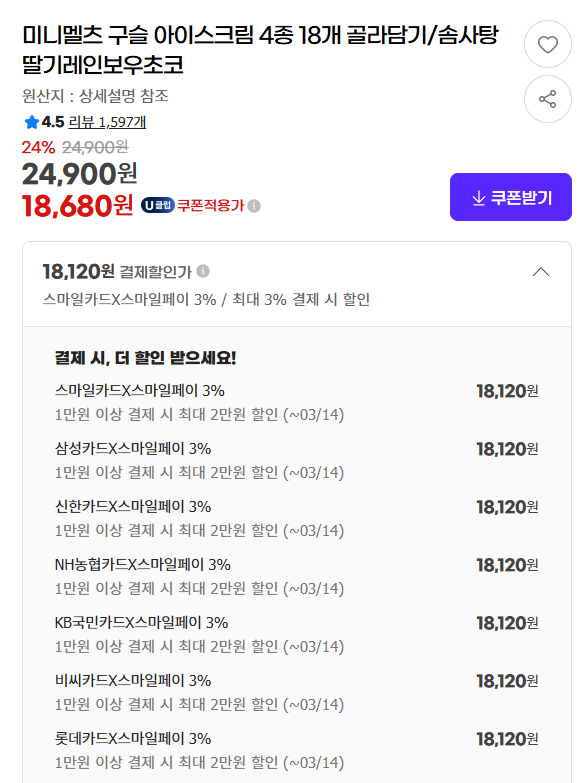581x783 pixels.
Task: Collapse the 결제할인가 section chevron
Action: coord(541,272)
